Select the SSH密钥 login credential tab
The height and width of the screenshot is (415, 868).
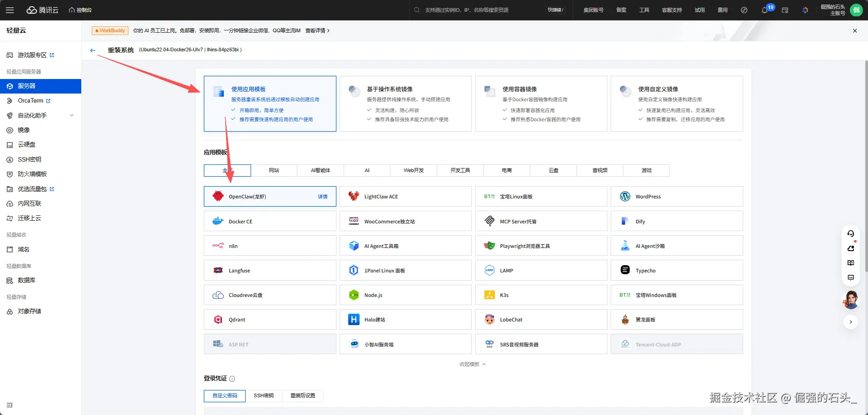point(263,396)
